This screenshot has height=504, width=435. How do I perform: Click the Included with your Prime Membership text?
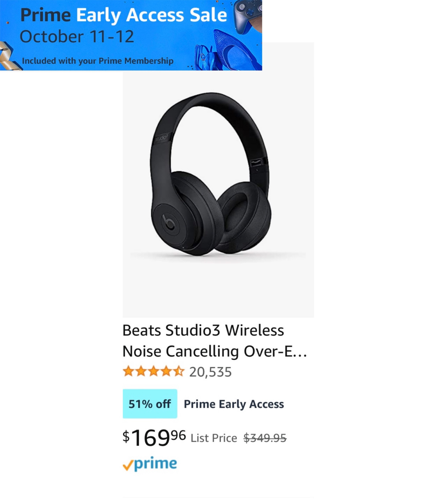coord(97,61)
